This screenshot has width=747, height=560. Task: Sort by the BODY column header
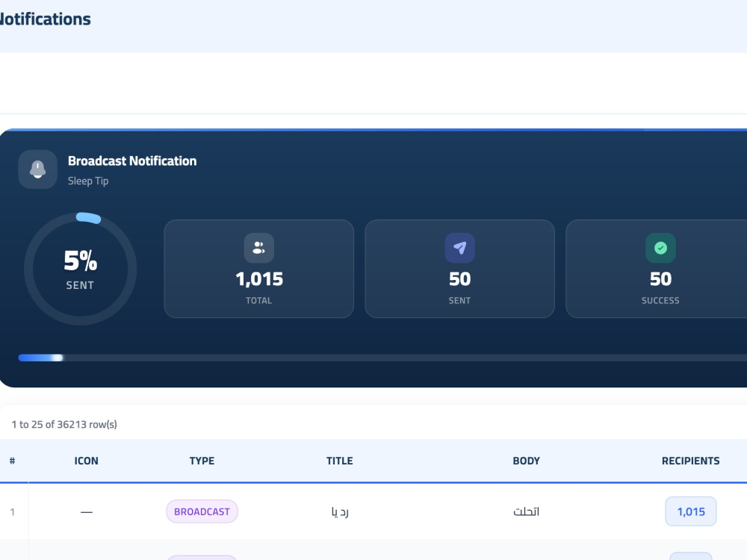tap(527, 461)
